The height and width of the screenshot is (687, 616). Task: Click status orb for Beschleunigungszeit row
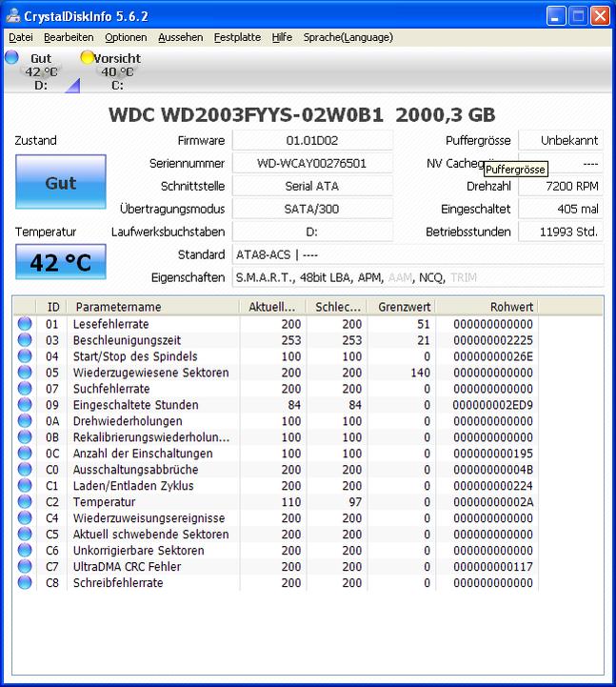click(x=25, y=340)
